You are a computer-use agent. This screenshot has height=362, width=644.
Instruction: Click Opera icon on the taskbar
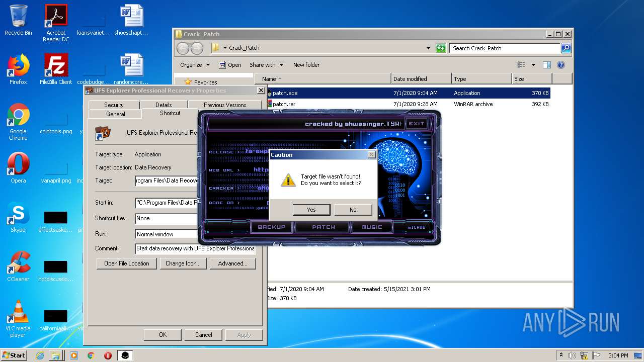pyautogui.click(x=108, y=355)
